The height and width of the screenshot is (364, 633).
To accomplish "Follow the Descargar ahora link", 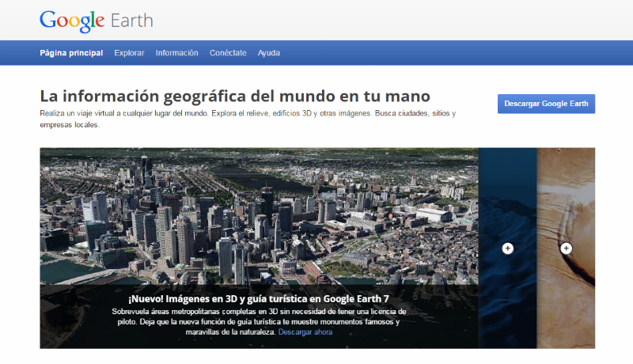I will coord(305,332).
